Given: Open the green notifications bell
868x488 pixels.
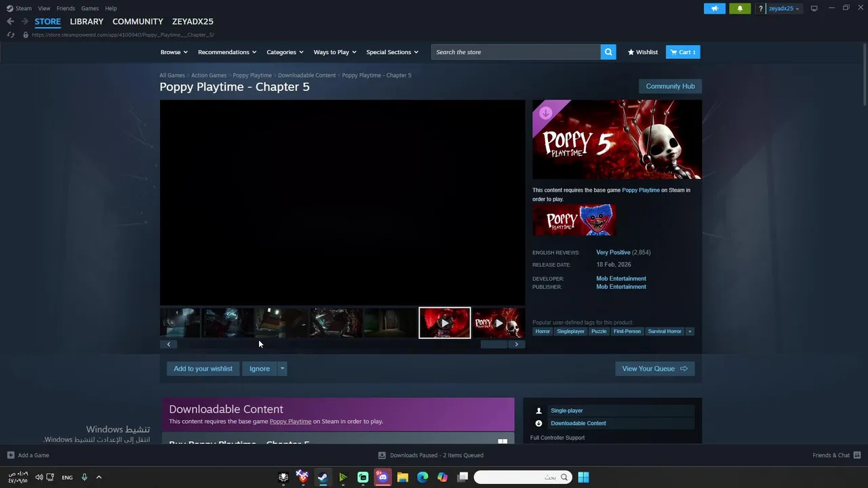Looking at the screenshot, I should click(x=740, y=8).
